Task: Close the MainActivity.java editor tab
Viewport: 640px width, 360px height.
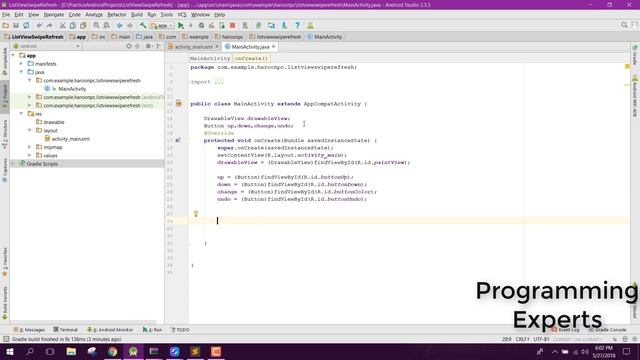Action: [x=273, y=47]
